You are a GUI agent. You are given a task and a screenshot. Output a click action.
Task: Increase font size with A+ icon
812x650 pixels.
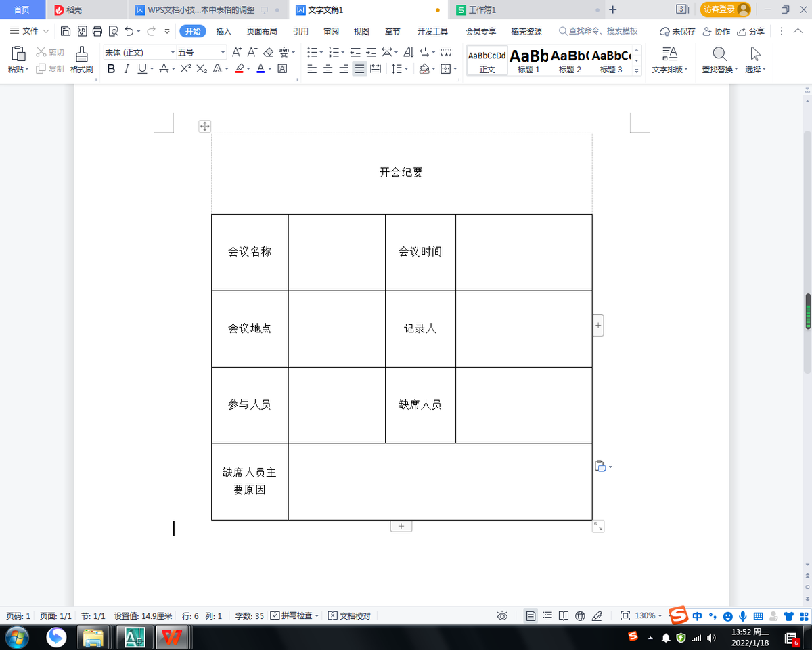pos(237,52)
